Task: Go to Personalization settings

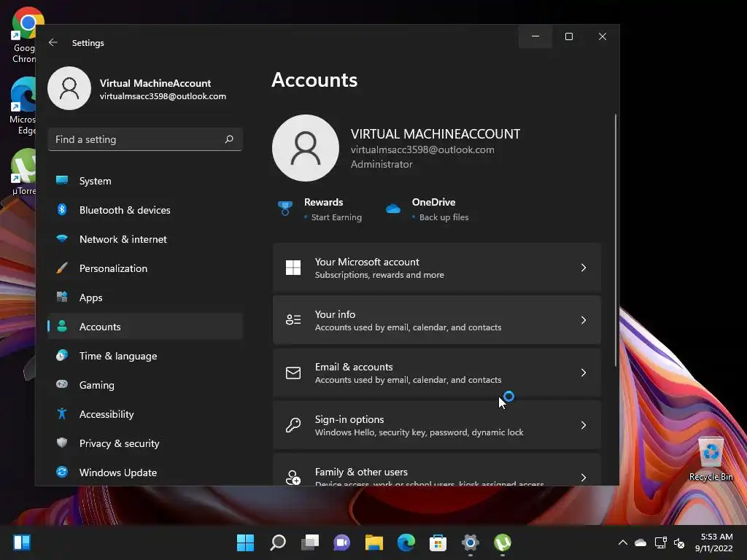Action: tap(145, 268)
